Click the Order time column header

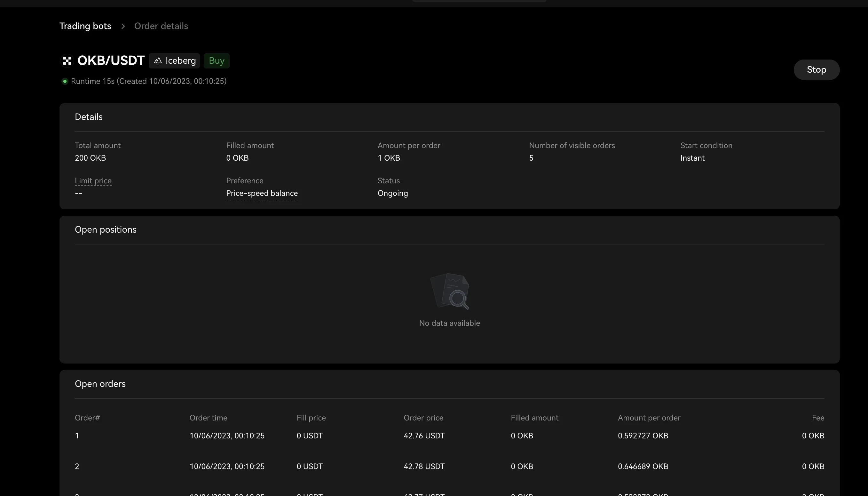208,418
